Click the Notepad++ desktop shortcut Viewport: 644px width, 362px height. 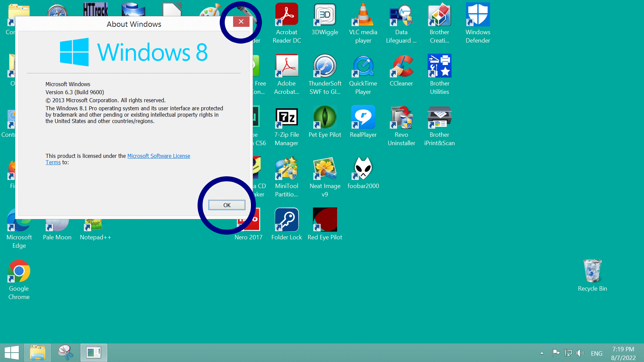95,229
